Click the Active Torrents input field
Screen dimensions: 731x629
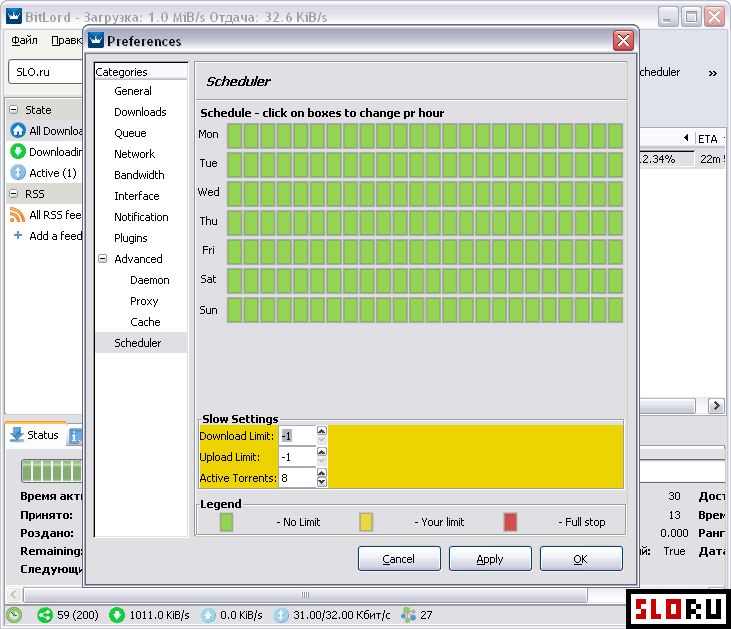297,478
